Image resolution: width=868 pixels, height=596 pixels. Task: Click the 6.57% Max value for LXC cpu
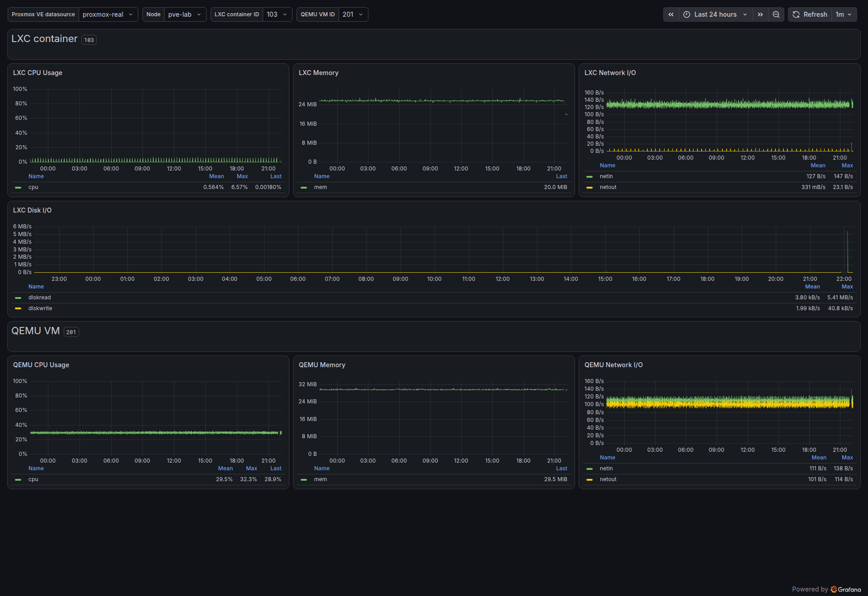click(240, 187)
